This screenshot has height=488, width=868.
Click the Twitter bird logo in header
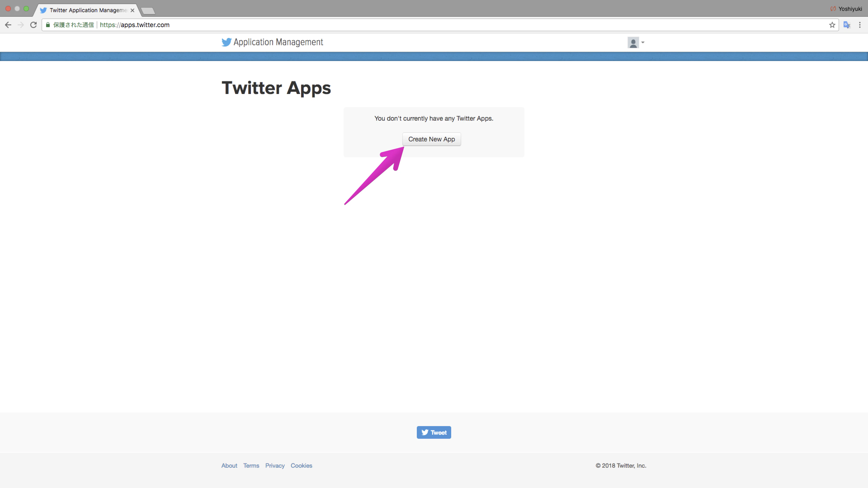point(226,42)
